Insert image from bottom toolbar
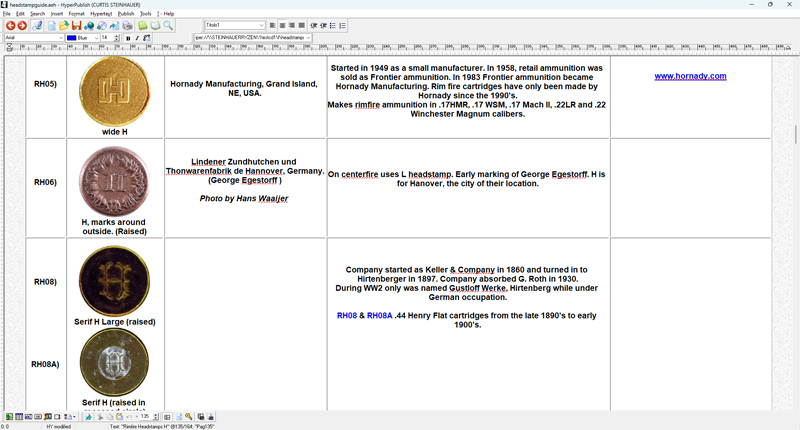800x430 pixels. tap(9, 417)
